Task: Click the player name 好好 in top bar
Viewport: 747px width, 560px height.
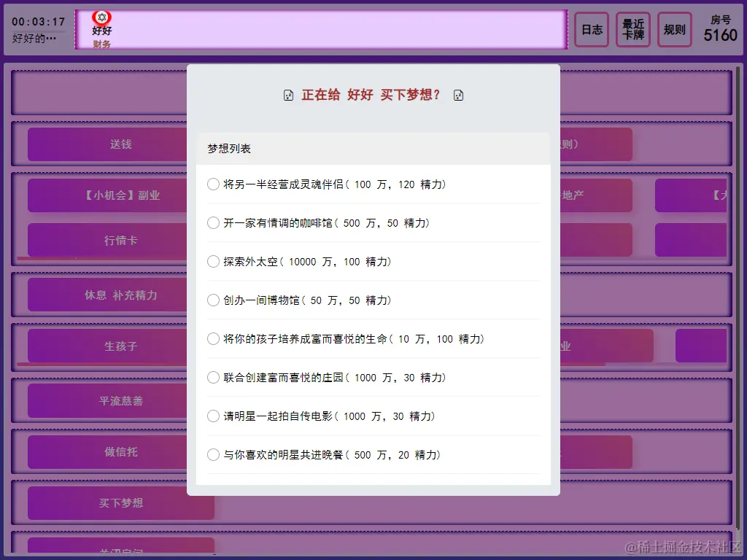Action: [101, 31]
